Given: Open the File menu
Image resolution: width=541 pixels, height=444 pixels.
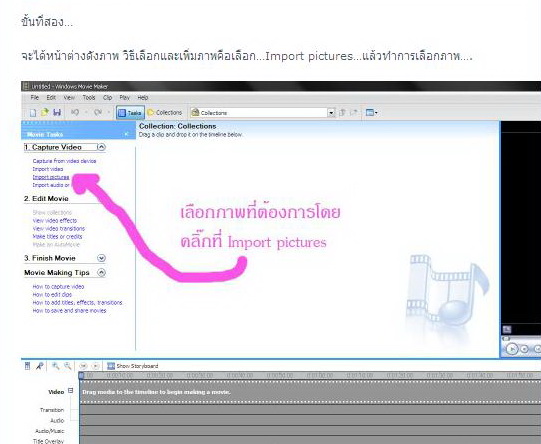Looking at the screenshot, I should 35,98.
